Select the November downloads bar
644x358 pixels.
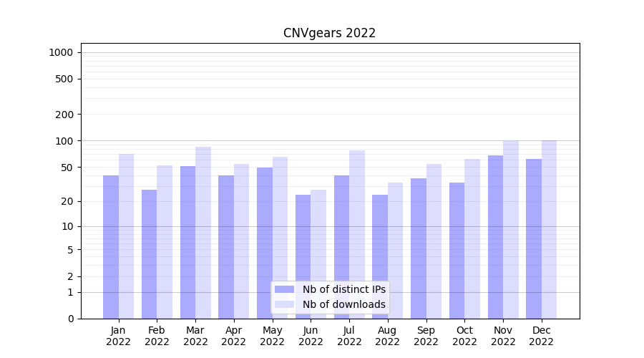pos(511,229)
